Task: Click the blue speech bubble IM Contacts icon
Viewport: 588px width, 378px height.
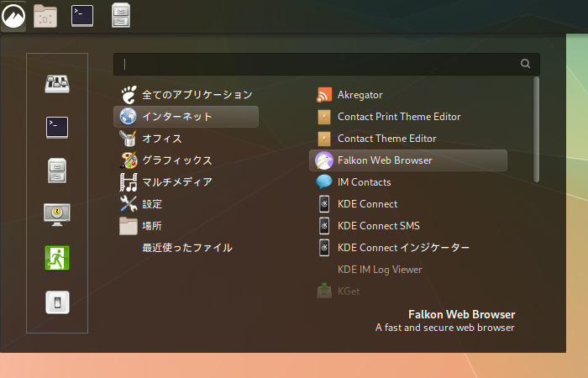Action: (x=324, y=182)
